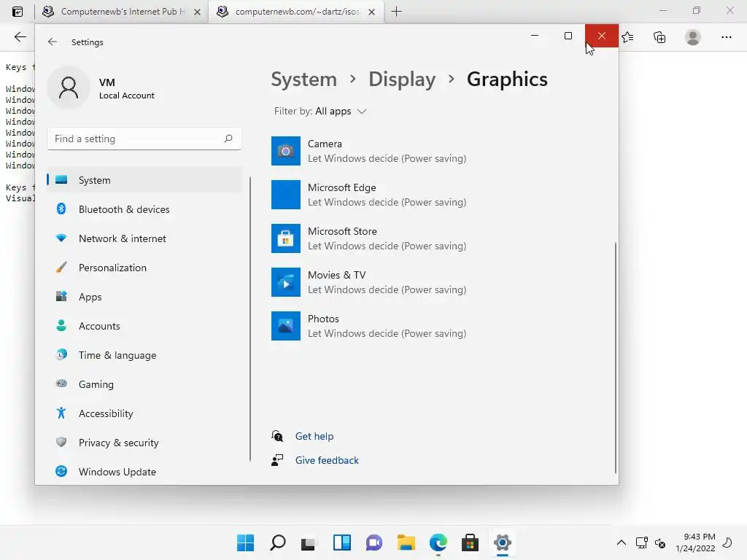Open Edge Collections button
The image size is (747, 560).
659,37
